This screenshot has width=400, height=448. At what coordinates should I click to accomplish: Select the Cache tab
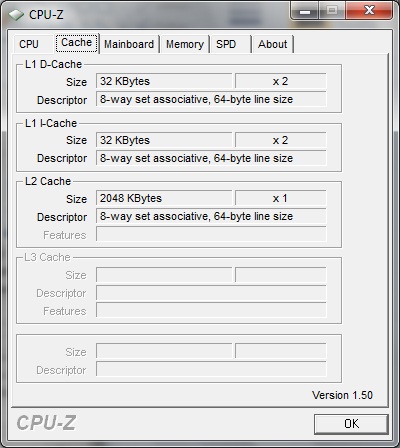click(x=77, y=43)
